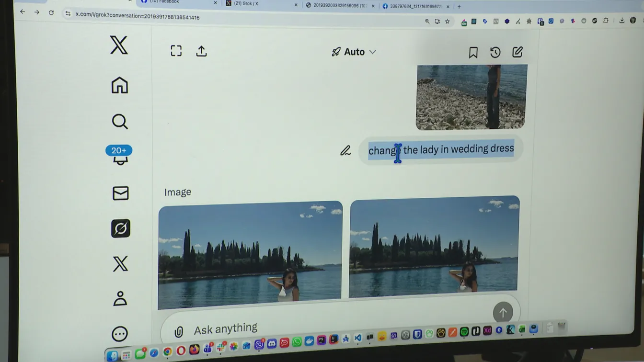The image size is (644, 362).
Task: Start a new Grok chat
Action: point(517,52)
